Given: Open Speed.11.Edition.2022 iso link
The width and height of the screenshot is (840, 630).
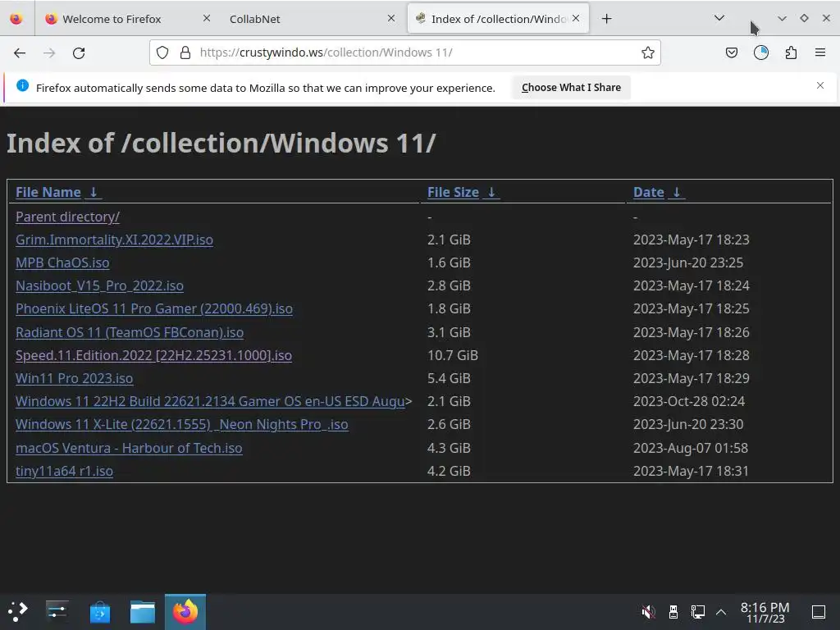Looking at the screenshot, I should 153,356.
